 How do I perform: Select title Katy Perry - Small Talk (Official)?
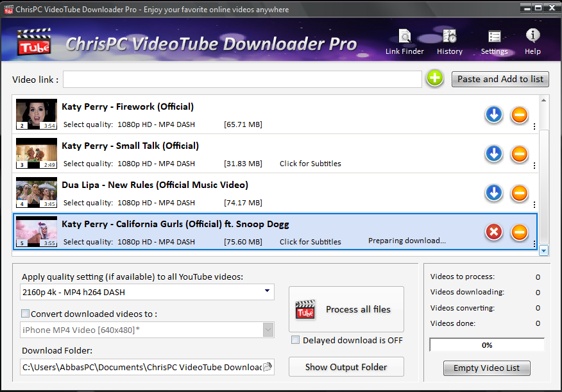coord(130,146)
